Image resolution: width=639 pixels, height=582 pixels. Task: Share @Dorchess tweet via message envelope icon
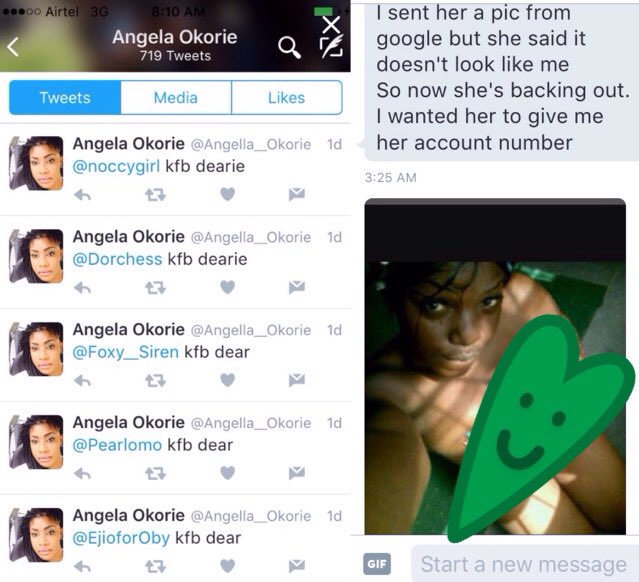[x=297, y=287]
